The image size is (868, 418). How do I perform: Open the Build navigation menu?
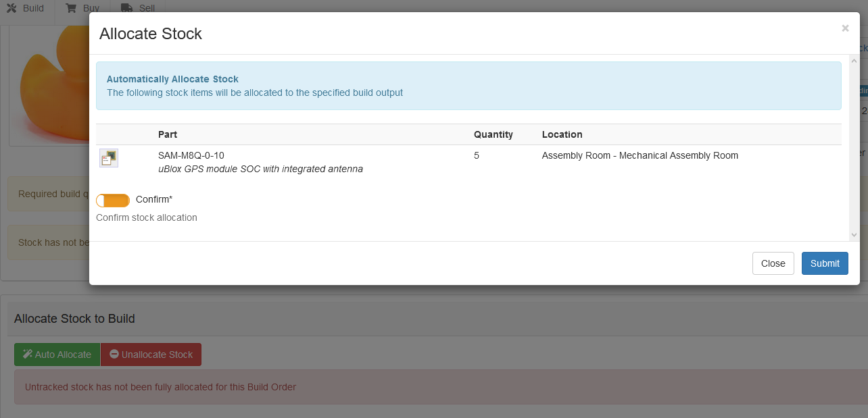[x=32, y=8]
